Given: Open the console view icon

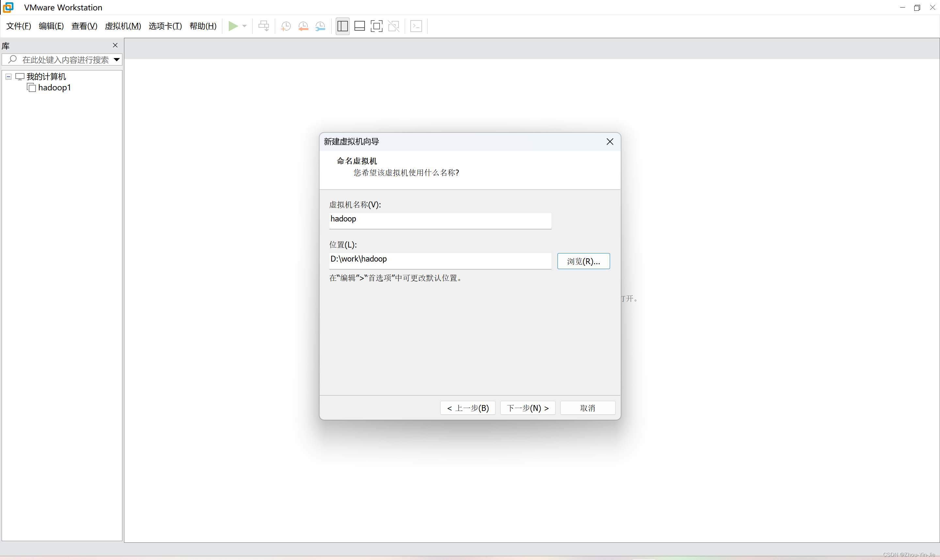Looking at the screenshot, I should point(416,26).
